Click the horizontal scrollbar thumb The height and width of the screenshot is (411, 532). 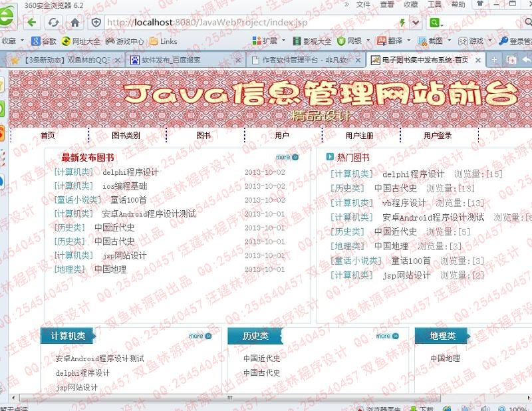click(x=230, y=398)
